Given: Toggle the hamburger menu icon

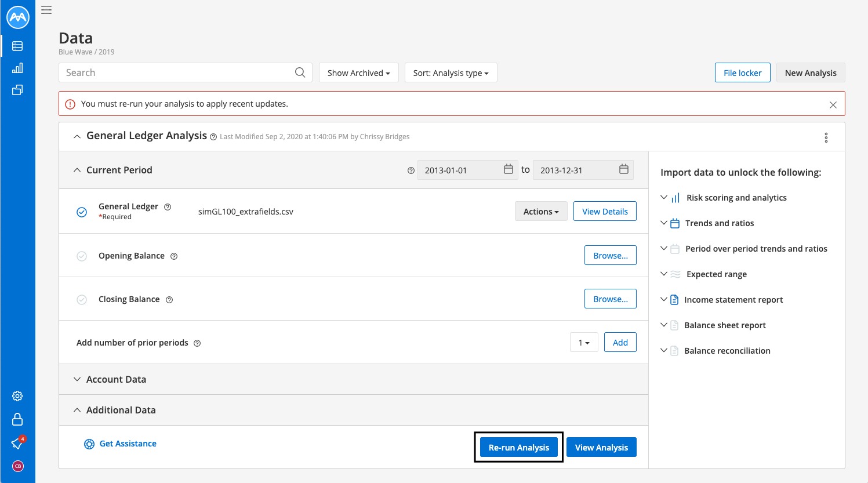Looking at the screenshot, I should click(46, 10).
